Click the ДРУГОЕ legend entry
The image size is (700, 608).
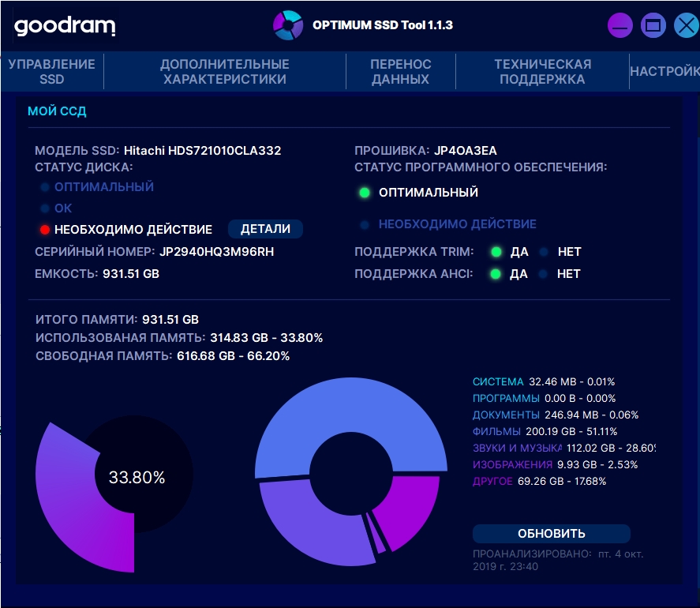(x=539, y=481)
